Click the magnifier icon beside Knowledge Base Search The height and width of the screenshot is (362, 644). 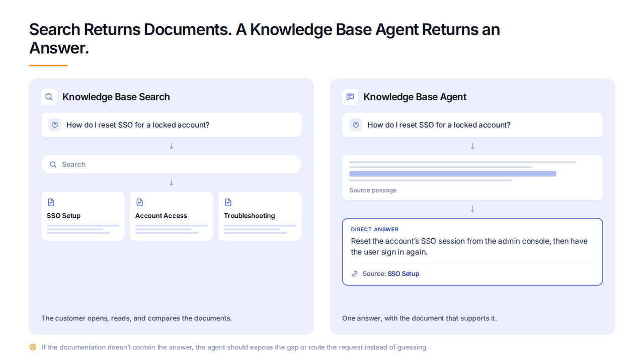pyautogui.click(x=49, y=97)
